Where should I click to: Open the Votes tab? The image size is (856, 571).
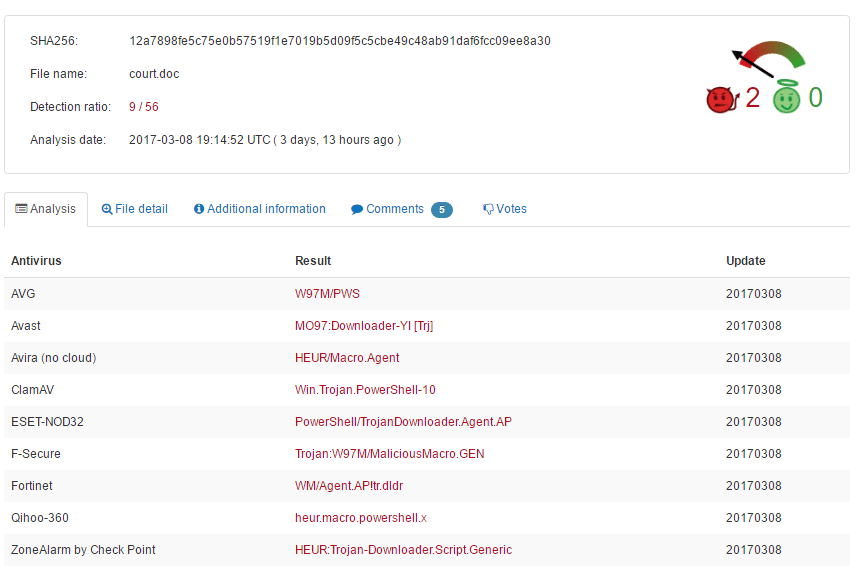tap(505, 209)
